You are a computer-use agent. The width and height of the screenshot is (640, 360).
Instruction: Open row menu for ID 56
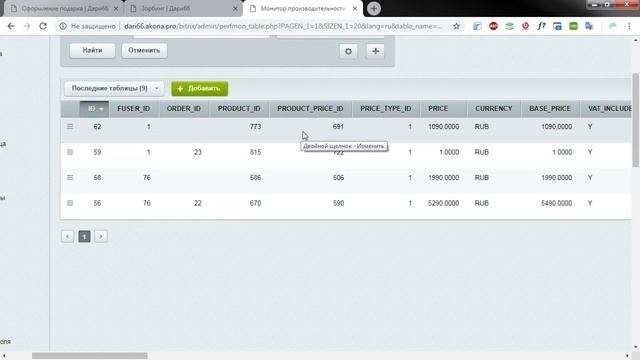[70, 203]
